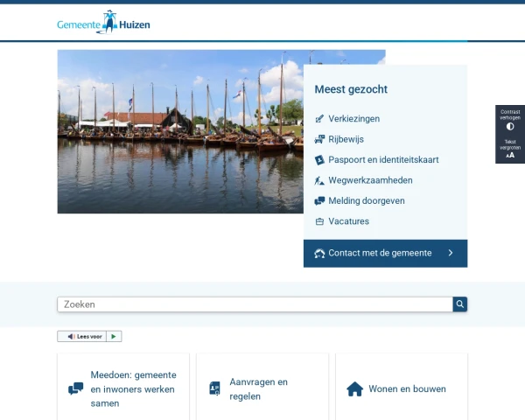The height and width of the screenshot is (420, 525).
Task: Toggle Tekst vergroten text size
Action: click(510, 150)
